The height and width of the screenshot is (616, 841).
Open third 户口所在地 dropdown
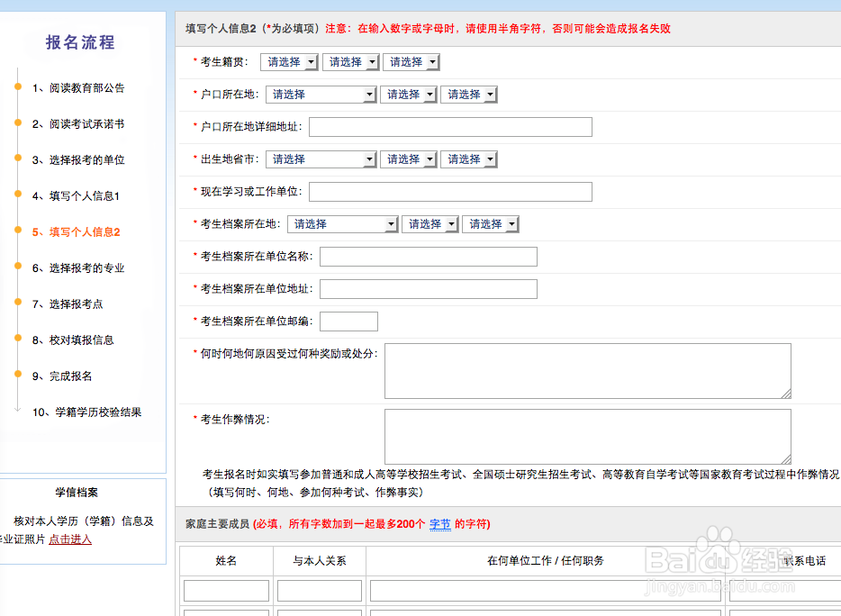[469, 95]
